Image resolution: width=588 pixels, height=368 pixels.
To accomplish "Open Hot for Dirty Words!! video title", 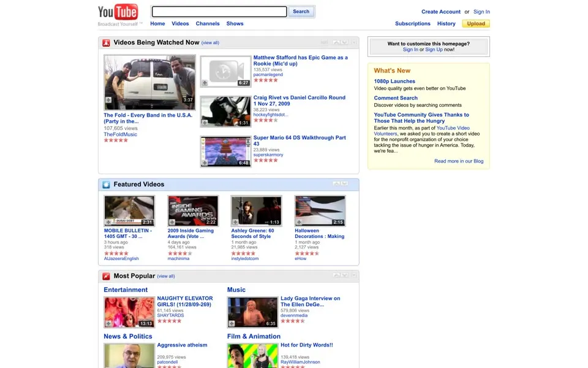I will [307, 345].
